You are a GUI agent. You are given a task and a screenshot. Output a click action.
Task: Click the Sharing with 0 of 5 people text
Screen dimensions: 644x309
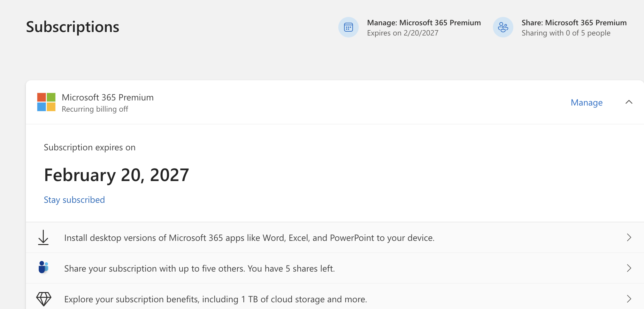pos(566,33)
